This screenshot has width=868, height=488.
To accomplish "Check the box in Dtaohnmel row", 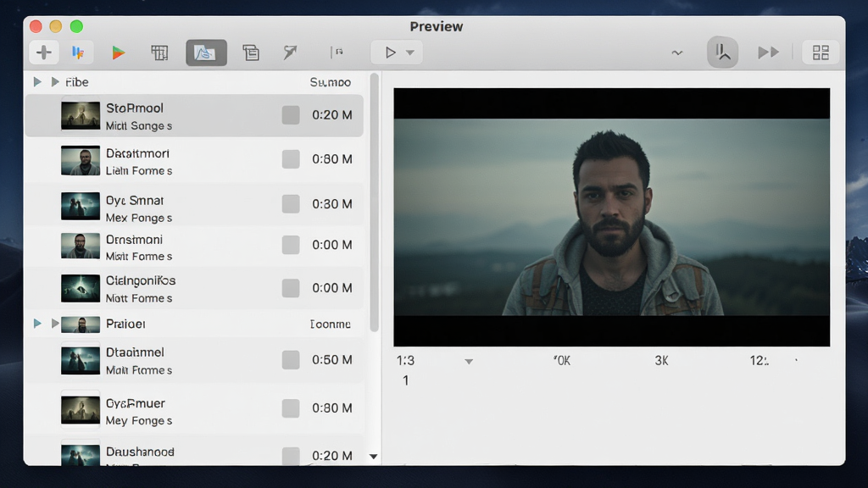I will (x=291, y=359).
